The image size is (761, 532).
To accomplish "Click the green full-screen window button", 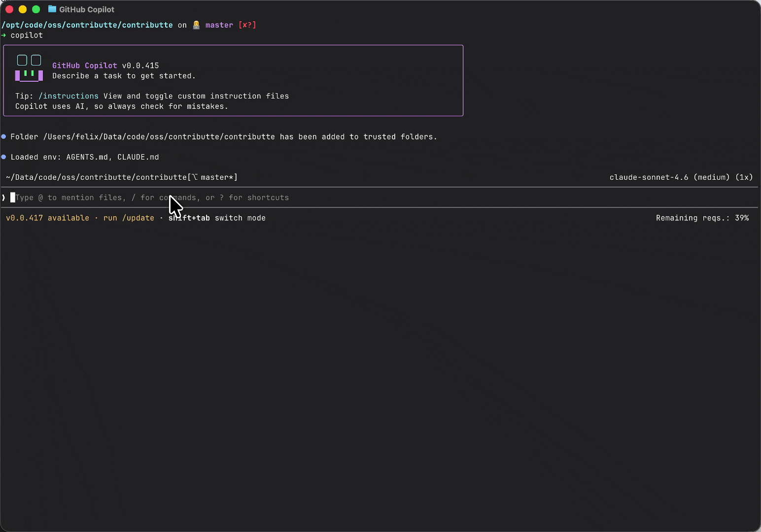I will pyautogui.click(x=36, y=9).
